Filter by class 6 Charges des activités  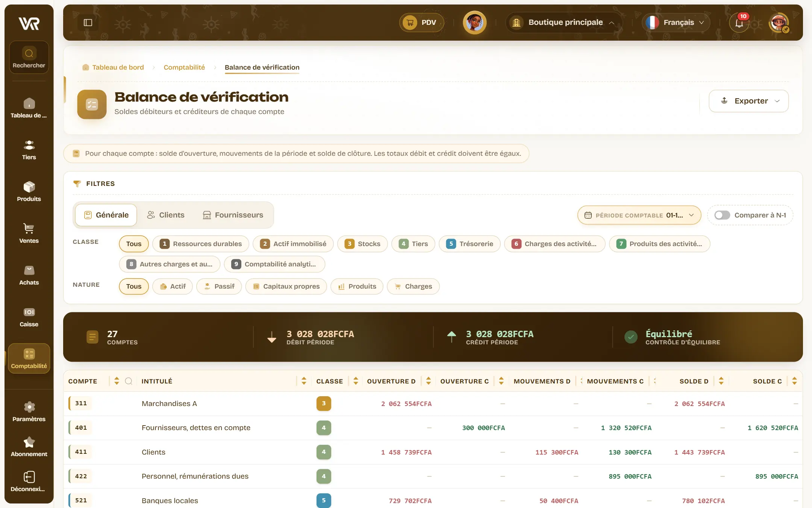click(x=554, y=244)
